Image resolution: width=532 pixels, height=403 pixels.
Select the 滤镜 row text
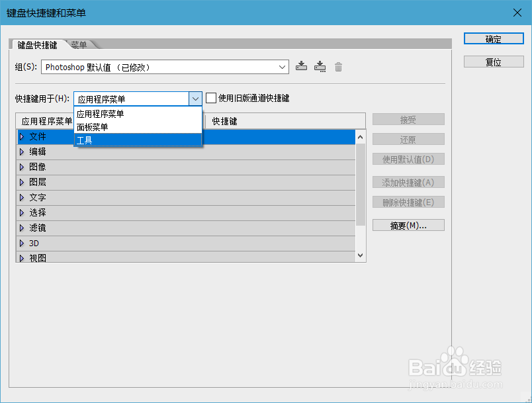tap(37, 228)
